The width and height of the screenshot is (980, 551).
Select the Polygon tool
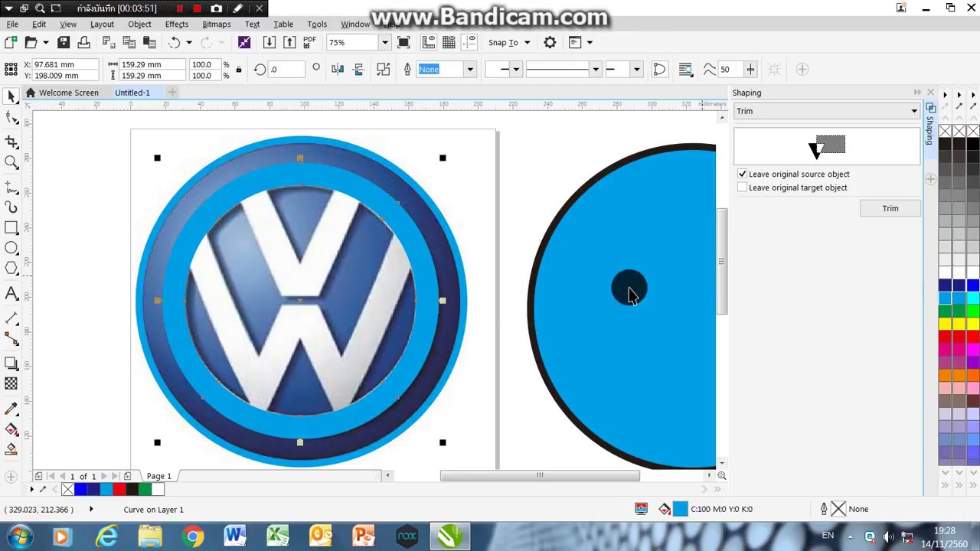[x=11, y=268]
